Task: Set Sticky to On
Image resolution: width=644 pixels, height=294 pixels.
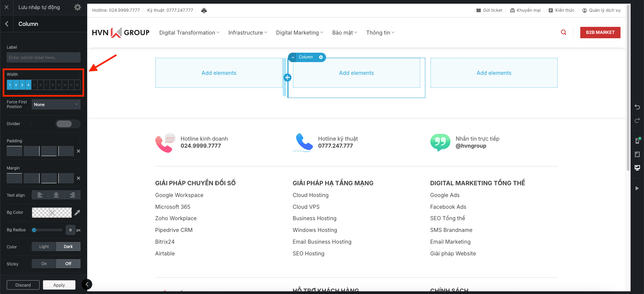Action: [x=44, y=264]
